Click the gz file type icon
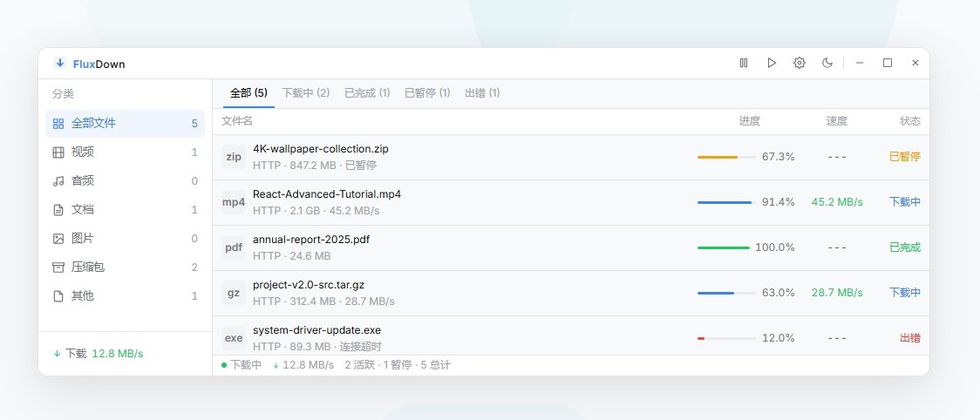Screen dimensions: 980x420 pos(234,293)
